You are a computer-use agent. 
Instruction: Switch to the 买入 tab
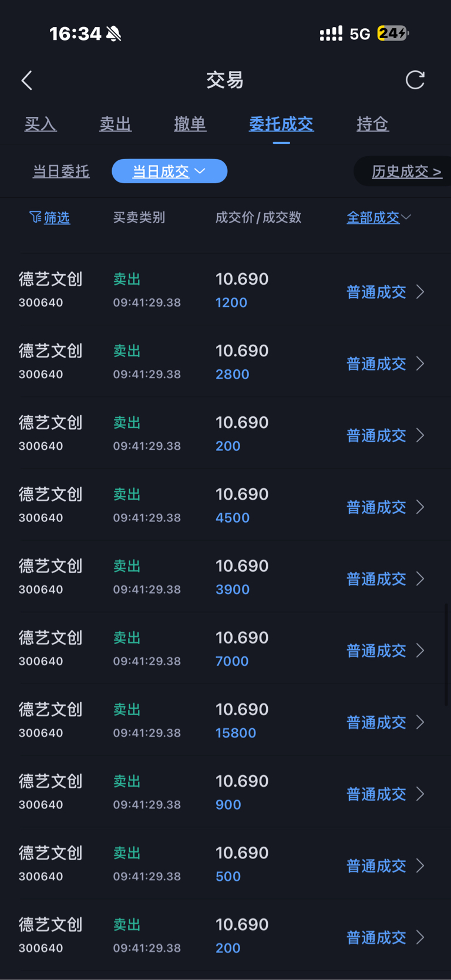[41, 124]
